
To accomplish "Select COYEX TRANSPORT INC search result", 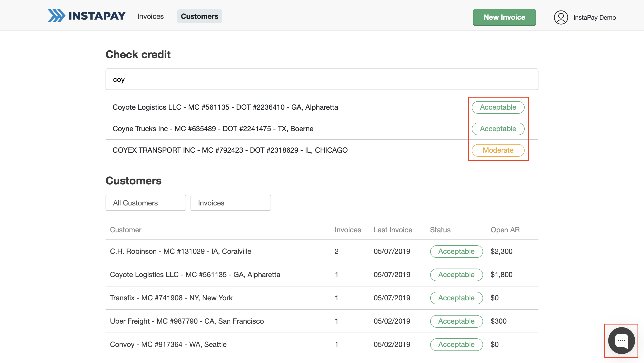I will tap(322, 150).
